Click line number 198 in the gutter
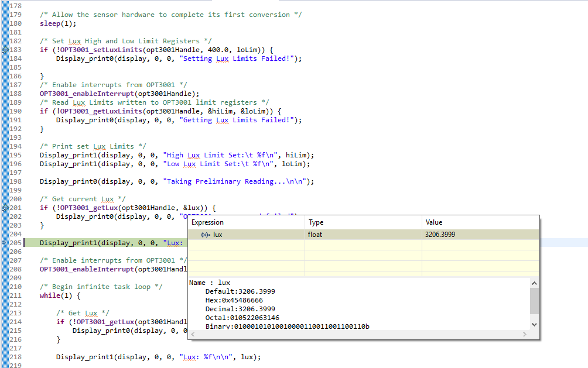This screenshot has height=368, width=588. click(15, 181)
